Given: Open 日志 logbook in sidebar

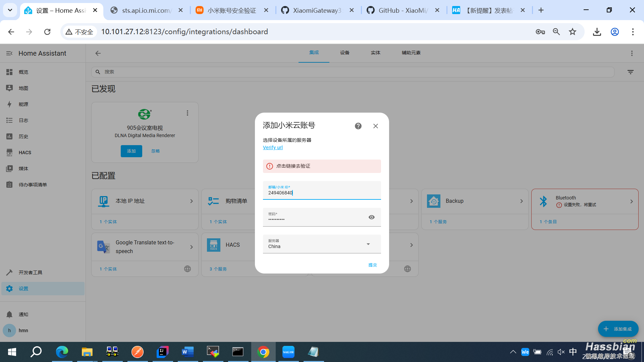Looking at the screenshot, I should (43, 120).
